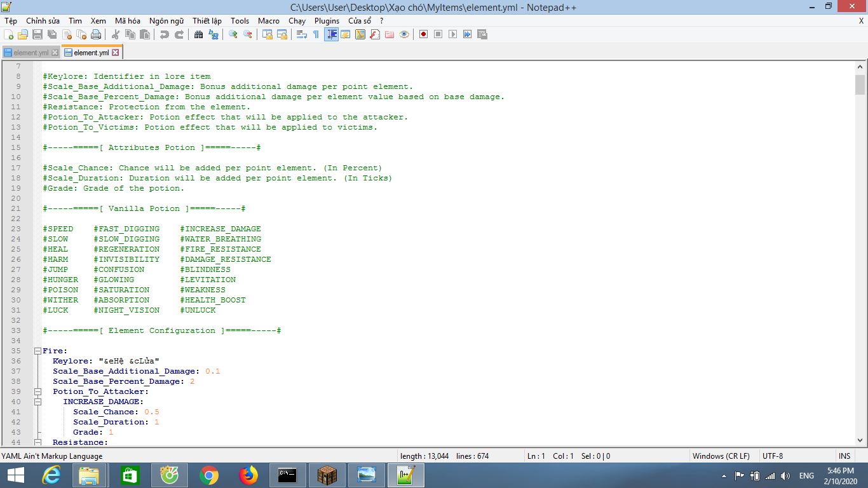The height and width of the screenshot is (488, 868).
Task: Toggle synchronized horizontal scrolling
Action: click(282, 34)
